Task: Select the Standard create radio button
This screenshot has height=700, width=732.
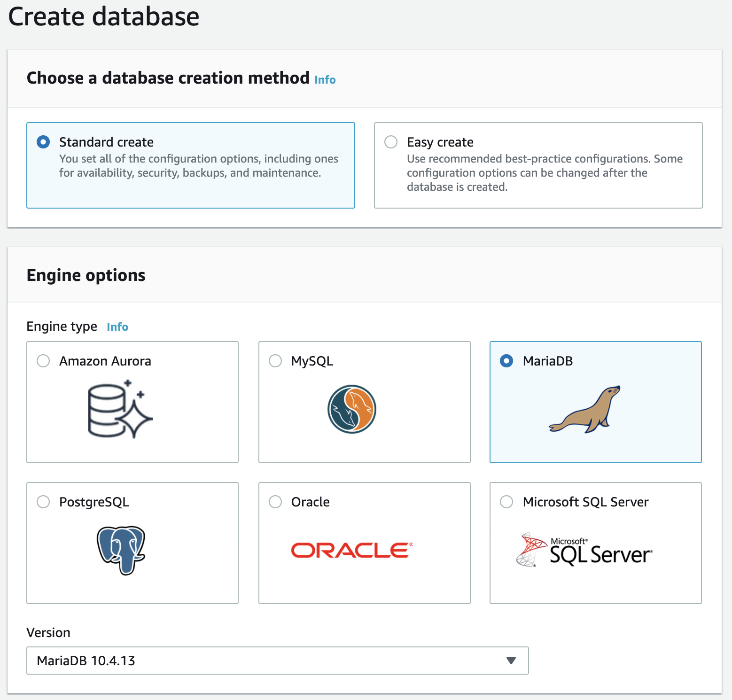Action: [x=43, y=142]
